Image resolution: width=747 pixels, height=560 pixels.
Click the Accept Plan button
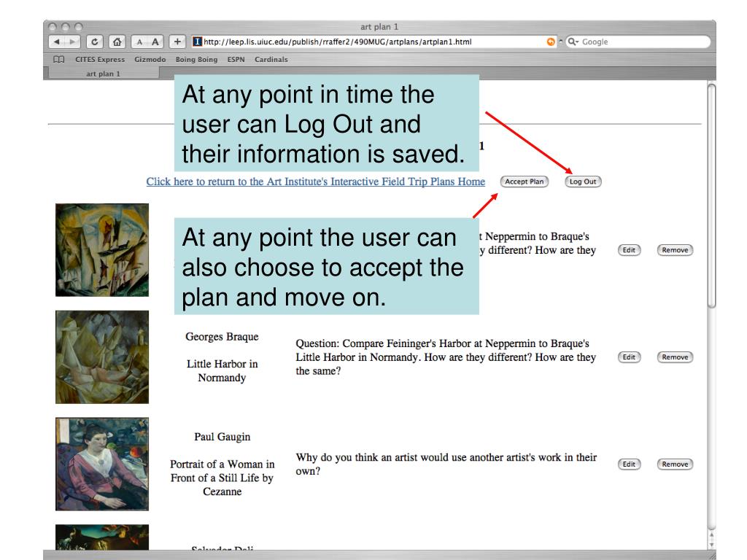click(524, 182)
